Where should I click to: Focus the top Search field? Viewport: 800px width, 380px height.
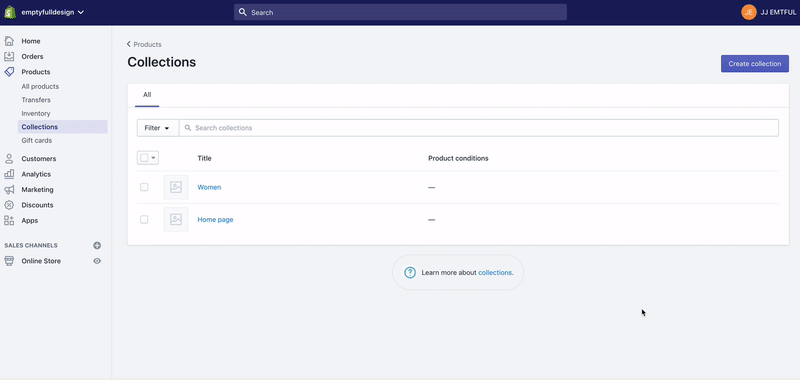click(x=400, y=12)
